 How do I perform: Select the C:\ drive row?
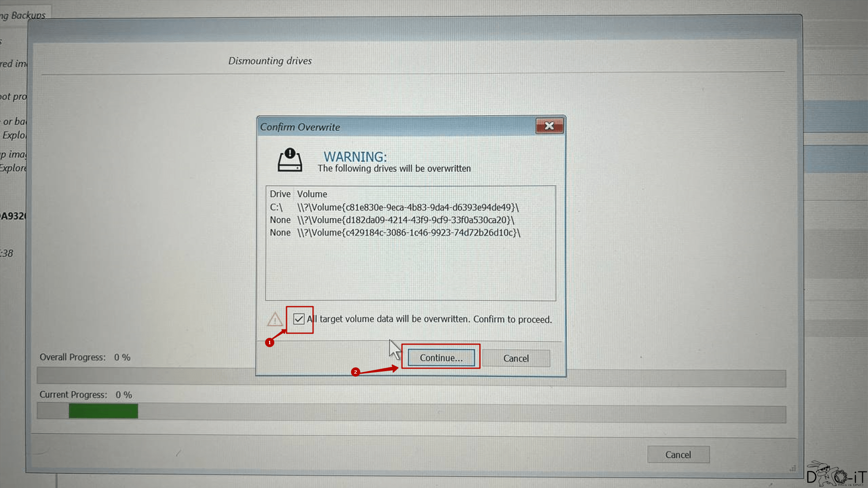(394, 208)
